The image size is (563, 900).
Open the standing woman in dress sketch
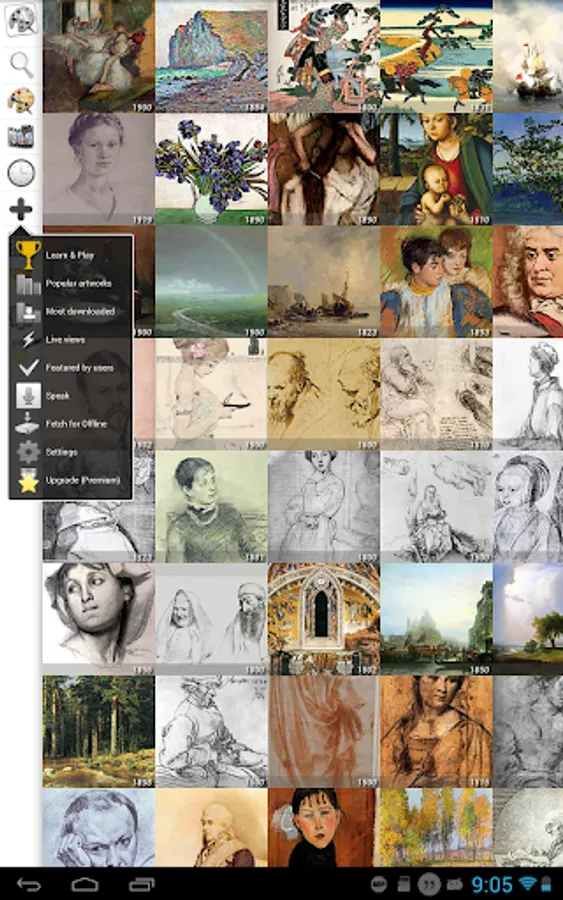pos(324,506)
